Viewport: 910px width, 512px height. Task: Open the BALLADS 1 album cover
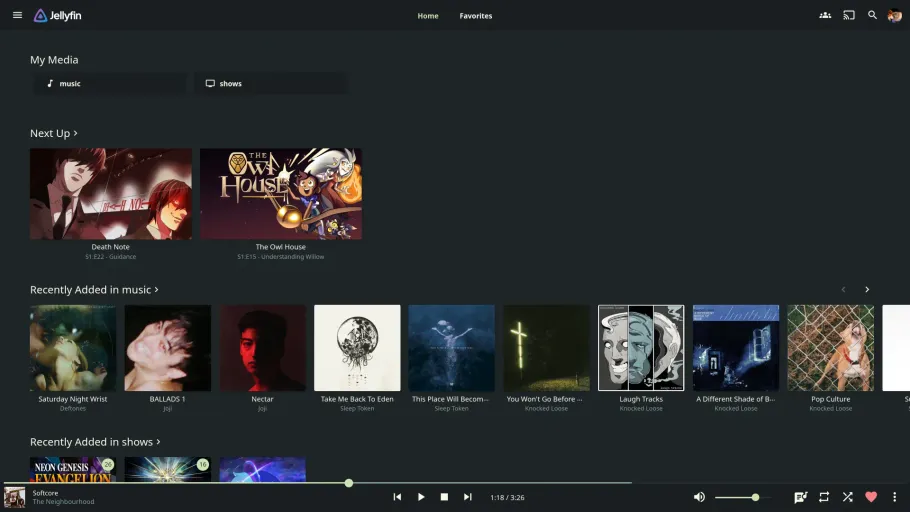[168, 348]
